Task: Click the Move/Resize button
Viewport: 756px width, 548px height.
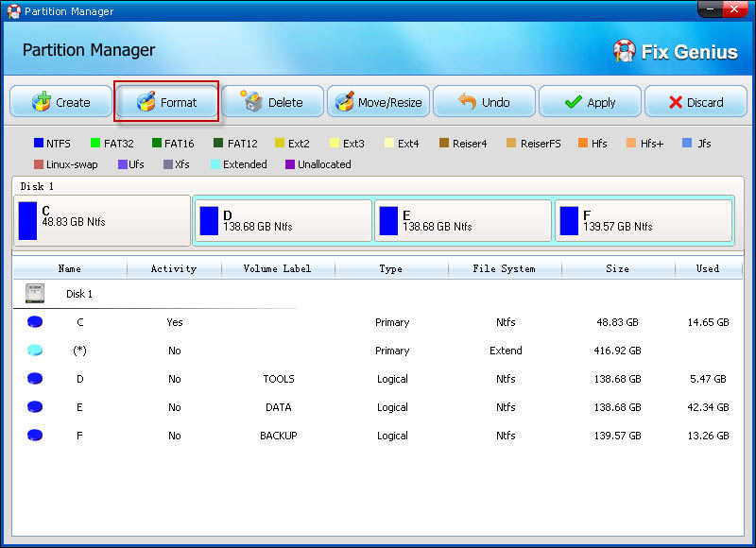Action: tap(379, 102)
